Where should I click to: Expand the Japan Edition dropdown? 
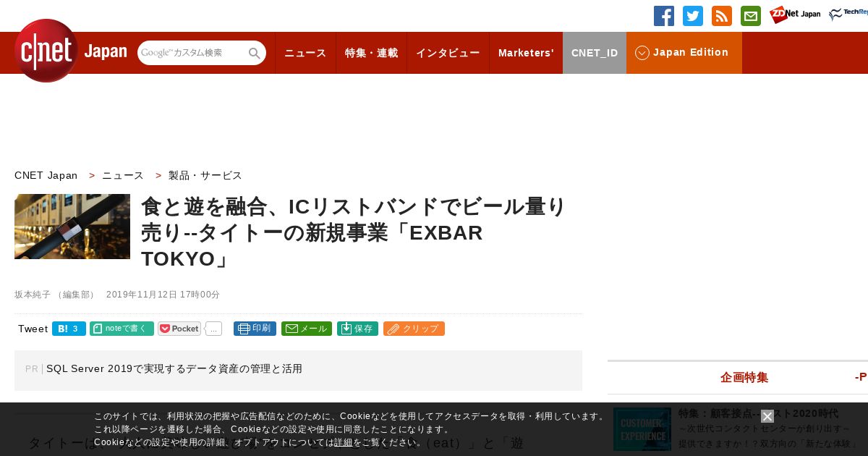pyautogui.click(x=684, y=53)
